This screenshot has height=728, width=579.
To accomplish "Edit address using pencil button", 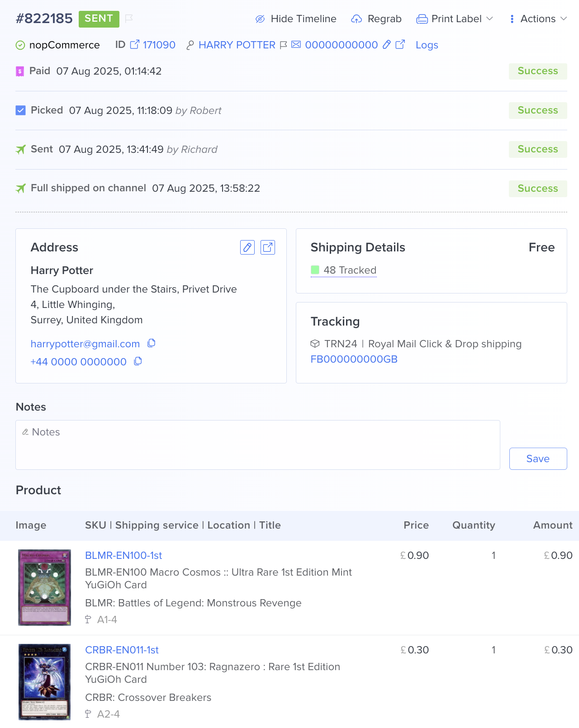I will click(247, 247).
